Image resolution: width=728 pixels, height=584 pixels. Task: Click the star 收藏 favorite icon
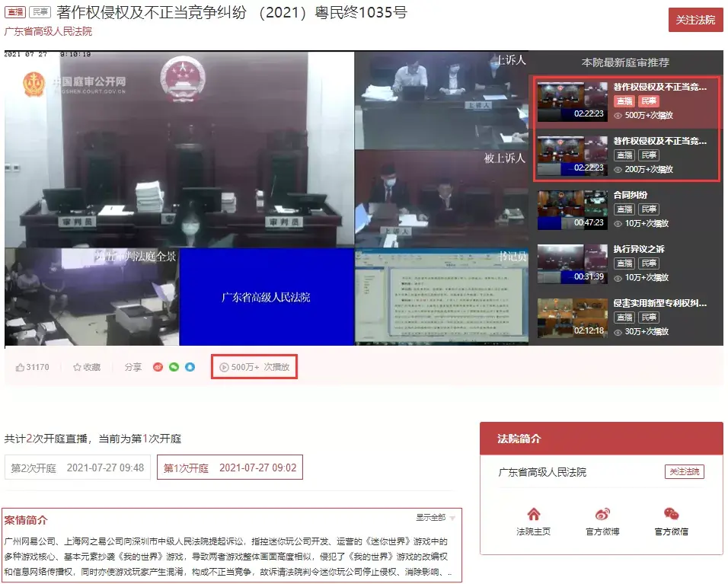[x=77, y=367]
